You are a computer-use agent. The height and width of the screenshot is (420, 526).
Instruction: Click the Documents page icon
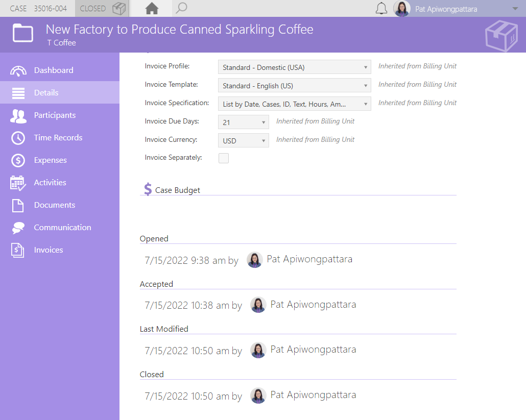click(18, 205)
